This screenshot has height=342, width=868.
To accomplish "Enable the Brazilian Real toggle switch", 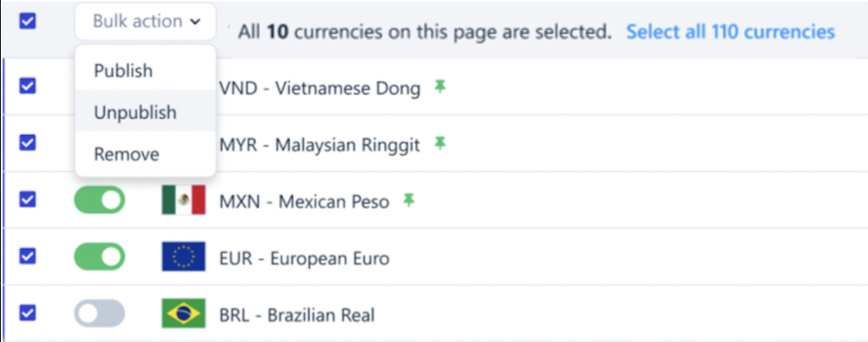I will coord(99,313).
